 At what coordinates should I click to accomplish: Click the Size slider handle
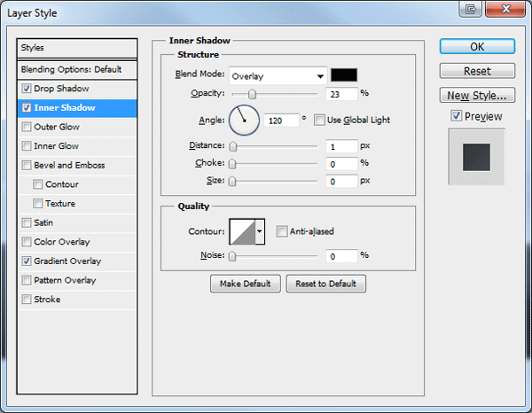[232, 182]
